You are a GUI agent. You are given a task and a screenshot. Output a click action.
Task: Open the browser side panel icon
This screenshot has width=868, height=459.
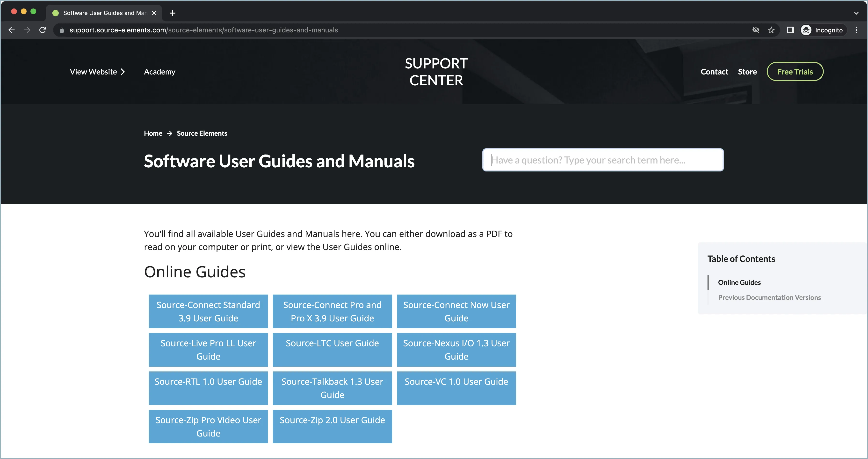790,30
